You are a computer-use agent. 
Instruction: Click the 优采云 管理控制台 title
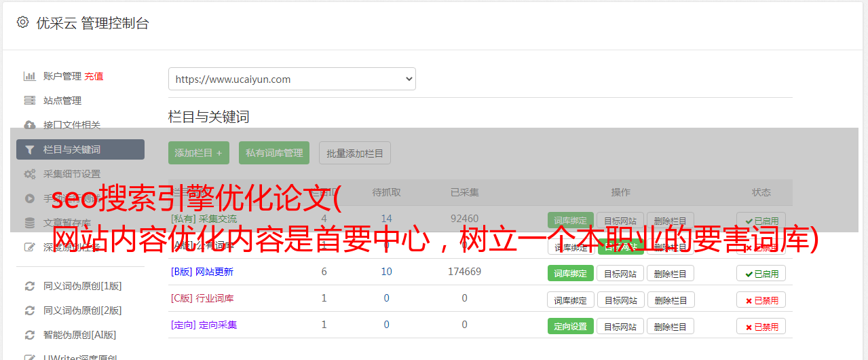tap(92, 23)
